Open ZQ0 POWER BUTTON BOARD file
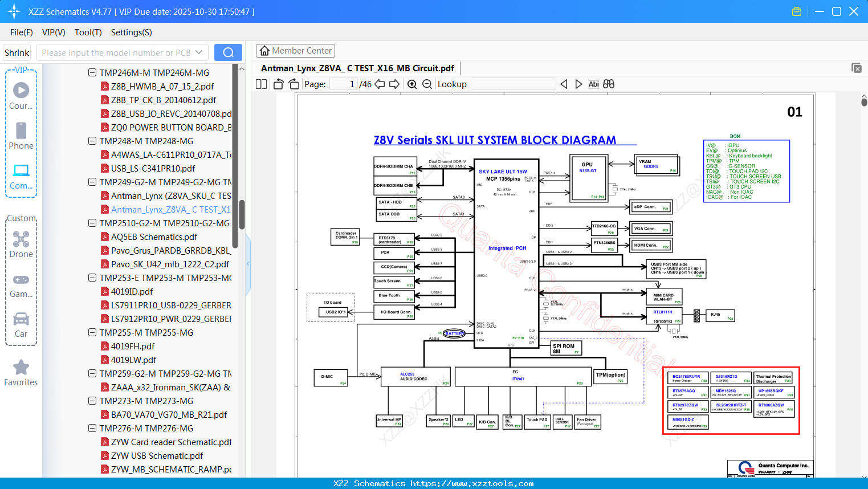The height and width of the screenshot is (489, 868). tap(171, 127)
